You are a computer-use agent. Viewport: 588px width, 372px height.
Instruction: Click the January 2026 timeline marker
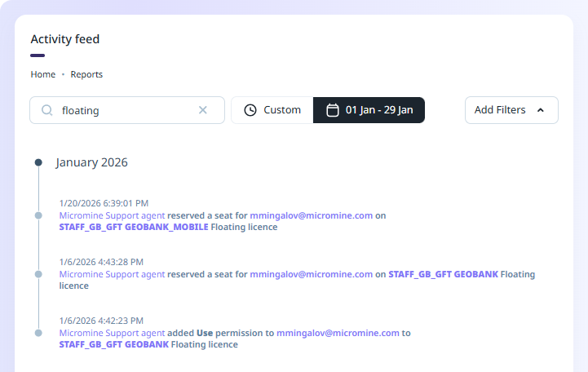click(x=38, y=162)
